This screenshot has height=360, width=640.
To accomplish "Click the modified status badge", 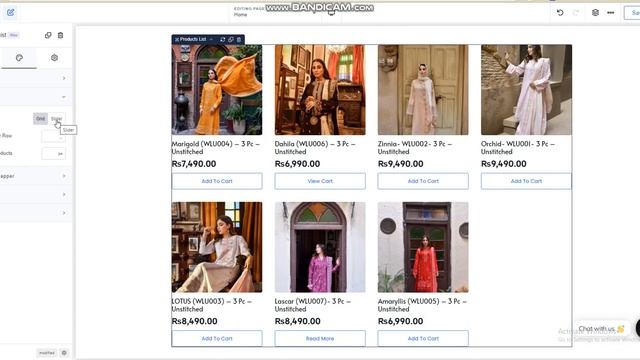I will pyautogui.click(x=47, y=353).
